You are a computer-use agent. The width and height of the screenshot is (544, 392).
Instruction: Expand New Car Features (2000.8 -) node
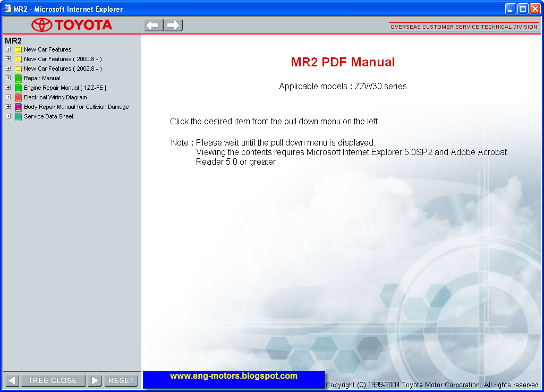click(8, 59)
